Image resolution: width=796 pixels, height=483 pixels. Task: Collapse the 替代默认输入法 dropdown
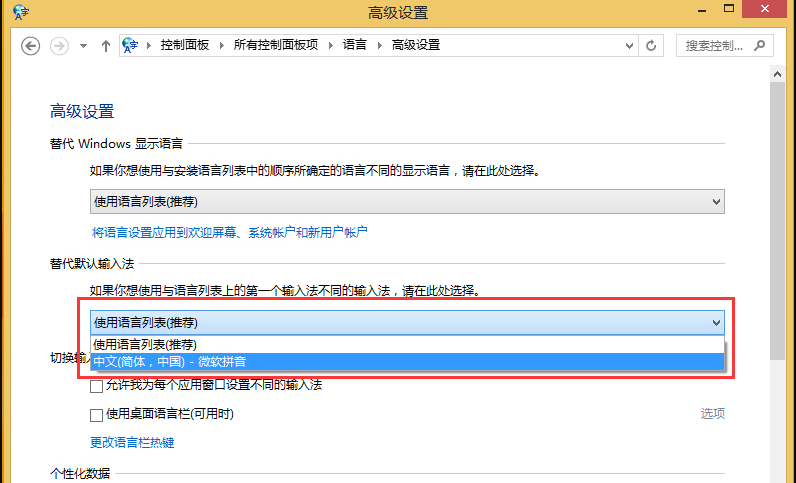[715, 323]
